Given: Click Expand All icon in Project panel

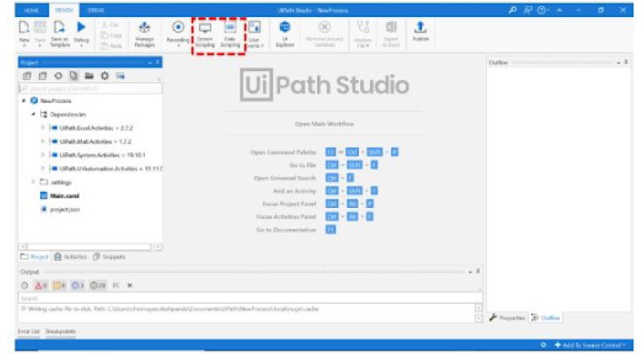Looking at the screenshot, I should click(x=27, y=76).
